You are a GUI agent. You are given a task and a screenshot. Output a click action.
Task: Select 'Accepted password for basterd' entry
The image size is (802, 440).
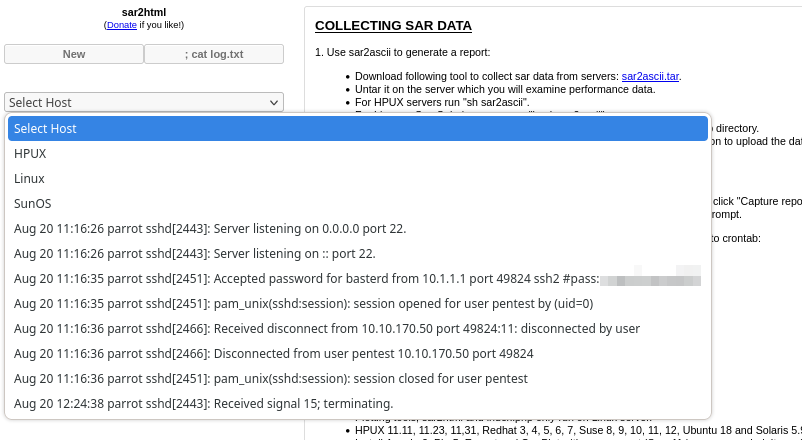(358, 279)
